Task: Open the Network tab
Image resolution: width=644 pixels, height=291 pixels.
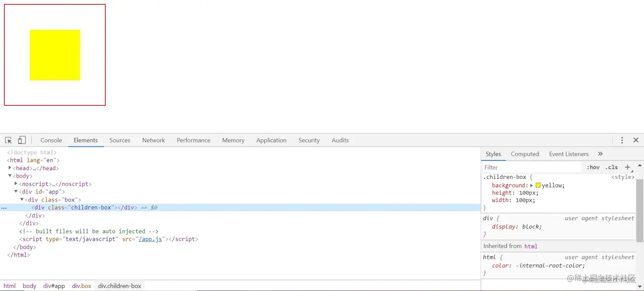Action: pos(154,140)
